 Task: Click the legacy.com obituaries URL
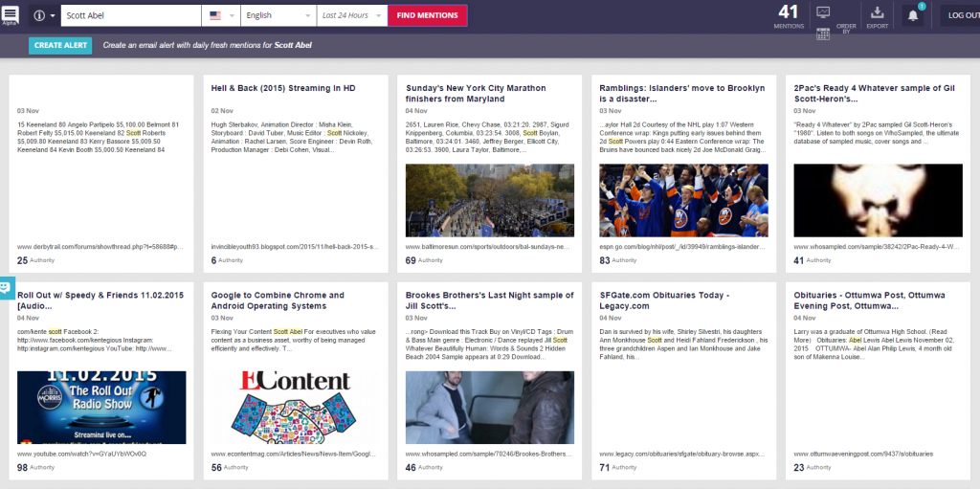(x=681, y=454)
